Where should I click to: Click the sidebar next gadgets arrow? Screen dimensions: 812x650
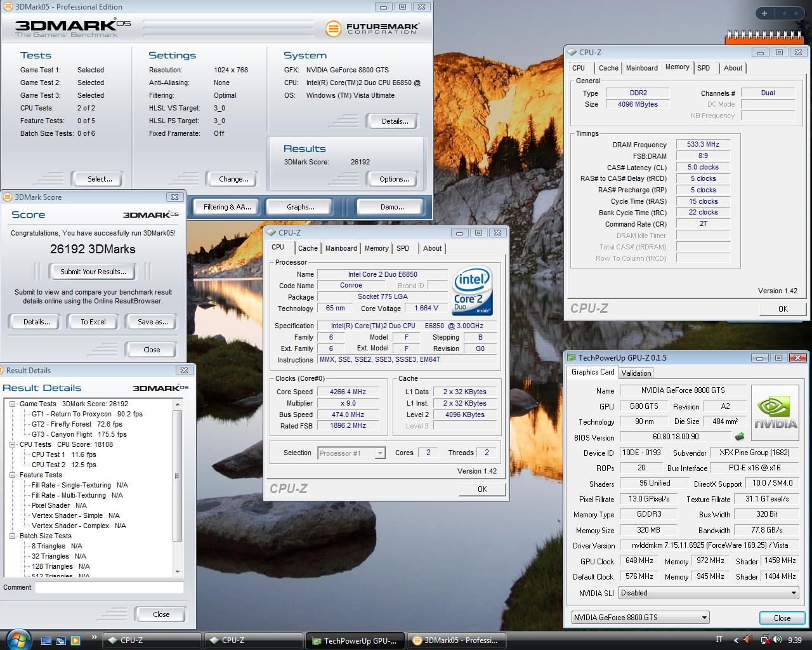tap(795, 13)
